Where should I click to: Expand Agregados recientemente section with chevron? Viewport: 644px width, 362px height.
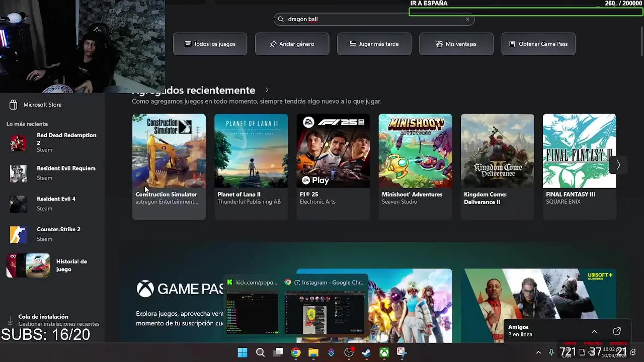(x=267, y=90)
